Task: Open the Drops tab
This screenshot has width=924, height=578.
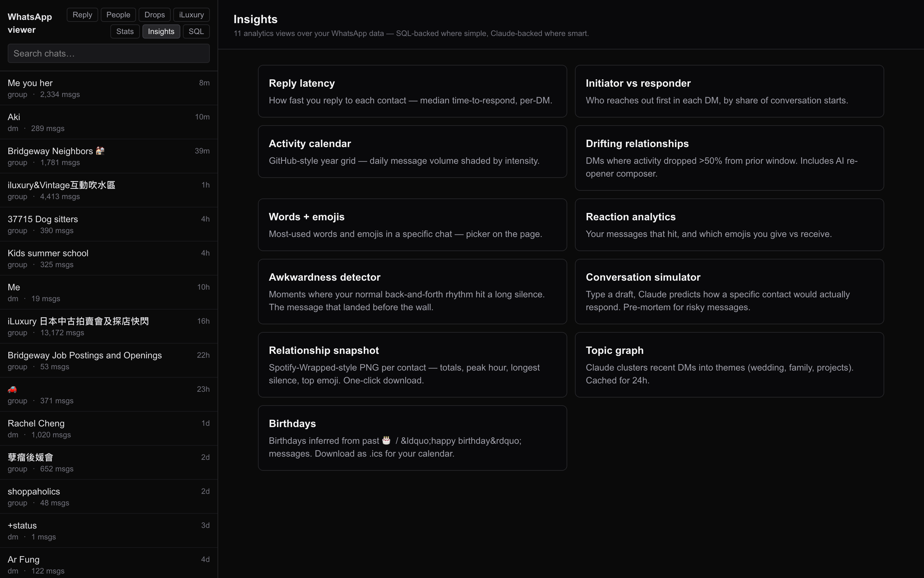Action: pos(154,14)
